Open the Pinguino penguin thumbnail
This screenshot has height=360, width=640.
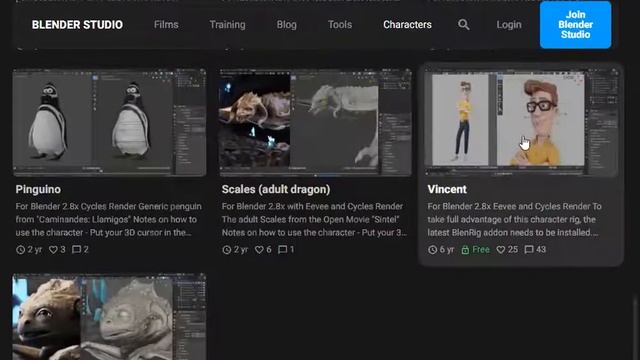tap(109, 122)
